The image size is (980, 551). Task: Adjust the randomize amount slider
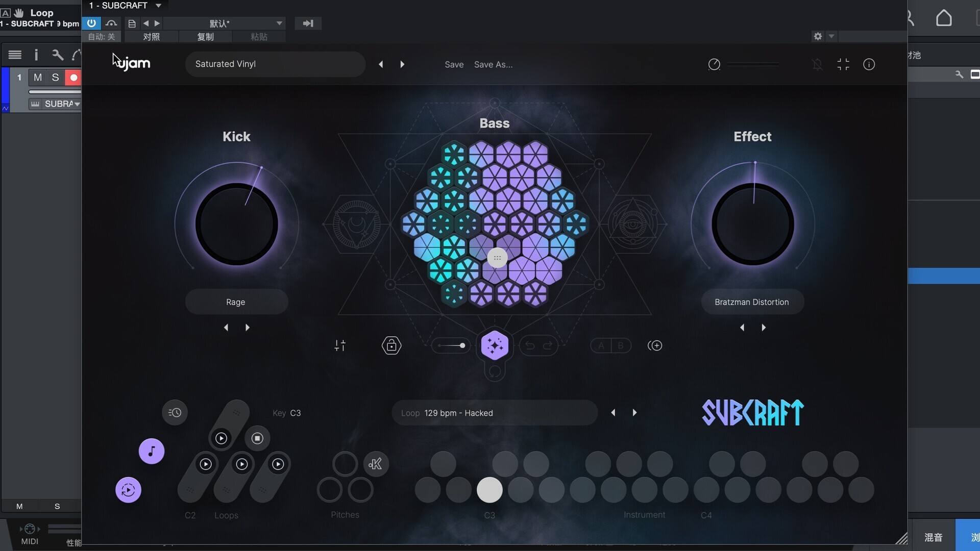[451, 345]
